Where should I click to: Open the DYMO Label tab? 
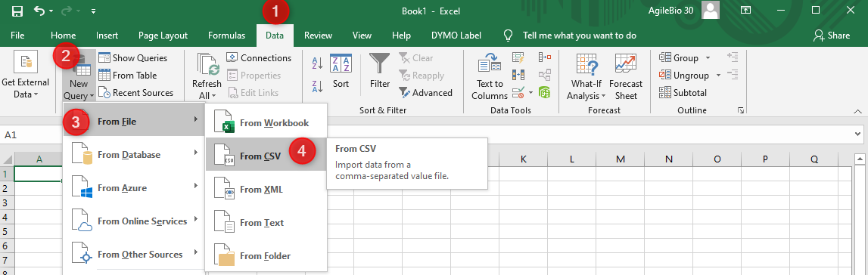click(456, 36)
